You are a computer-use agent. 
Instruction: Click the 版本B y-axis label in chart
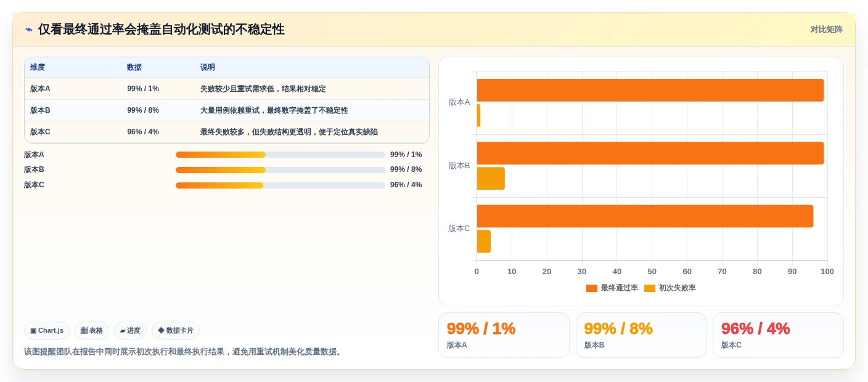click(x=459, y=166)
